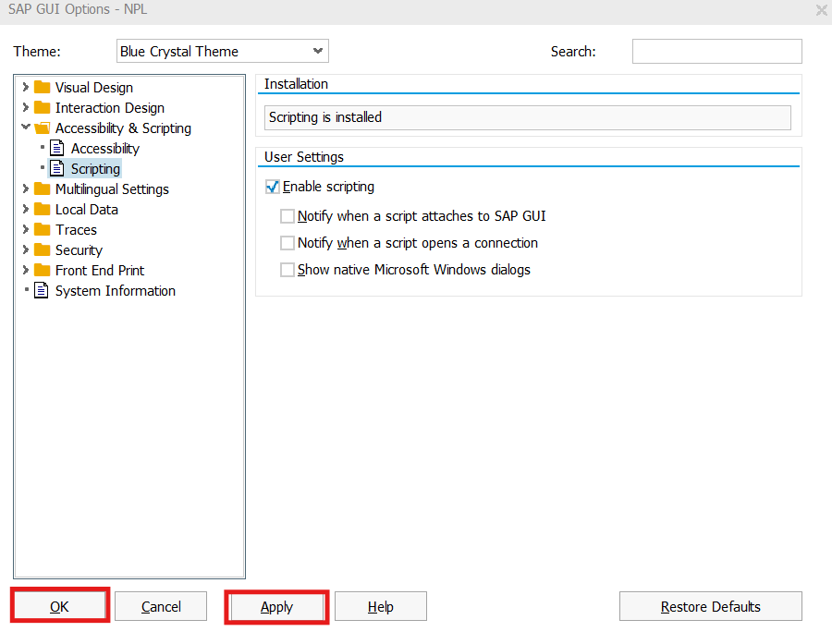This screenshot has height=644, width=832.
Task: Click the Traces folder icon
Action: [x=42, y=229]
